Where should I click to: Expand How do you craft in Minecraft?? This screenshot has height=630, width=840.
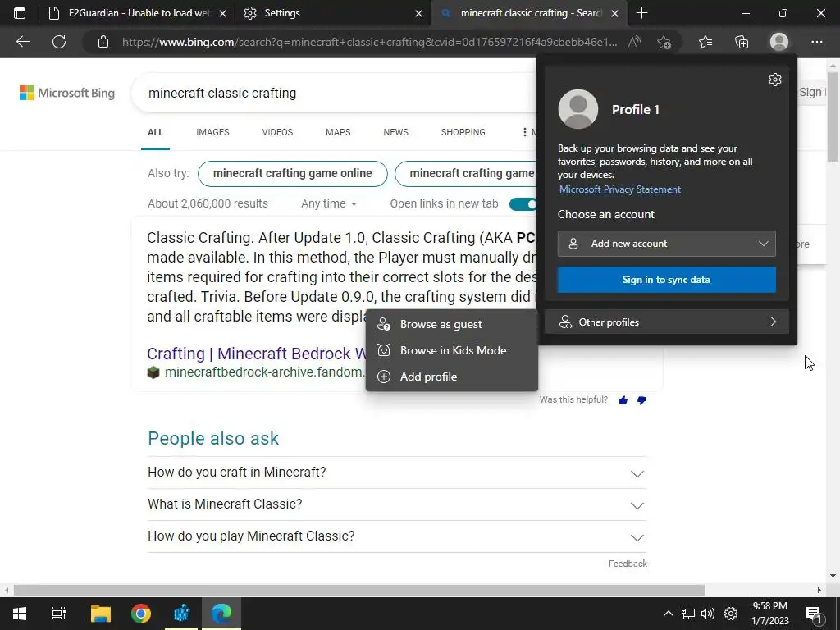pos(397,472)
